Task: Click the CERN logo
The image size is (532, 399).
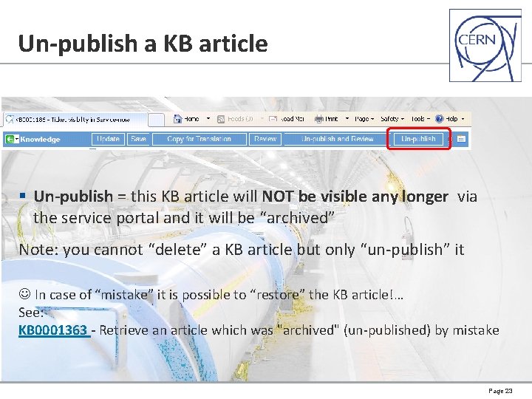Action: coord(485,45)
